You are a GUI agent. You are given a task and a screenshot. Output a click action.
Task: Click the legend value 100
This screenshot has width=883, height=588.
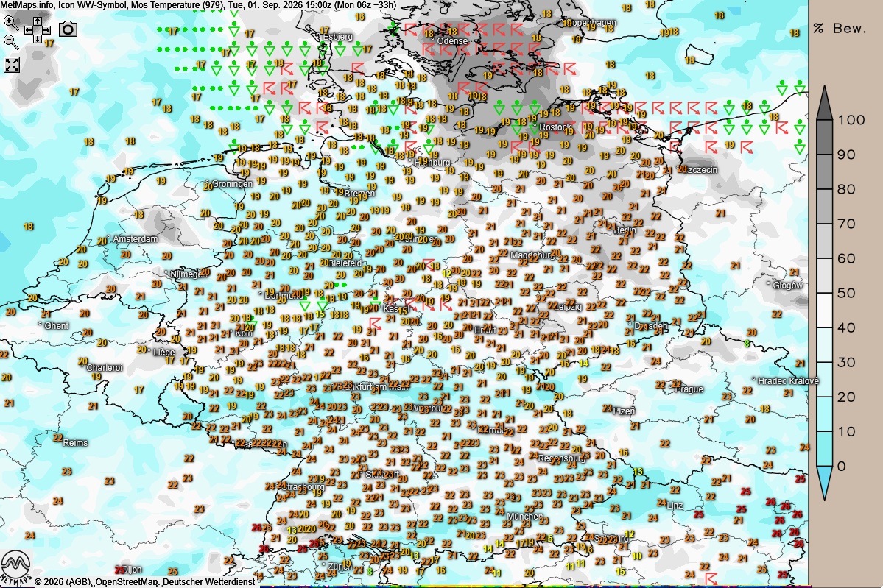tap(851, 120)
